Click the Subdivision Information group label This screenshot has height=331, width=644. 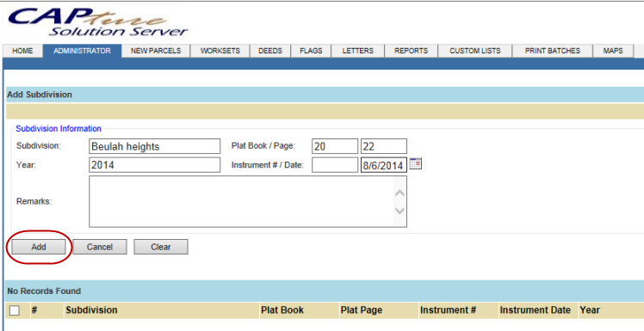point(59,128)
